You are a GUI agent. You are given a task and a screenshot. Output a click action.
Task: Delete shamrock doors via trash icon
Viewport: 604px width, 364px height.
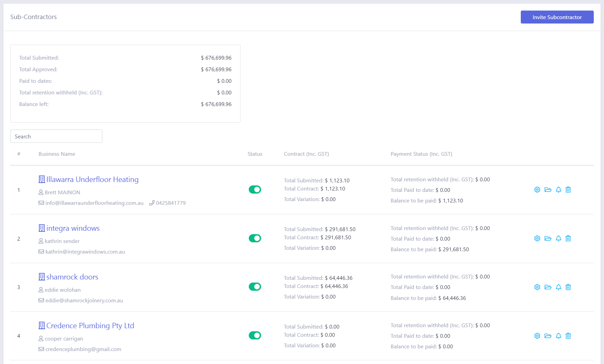(568, 287)
